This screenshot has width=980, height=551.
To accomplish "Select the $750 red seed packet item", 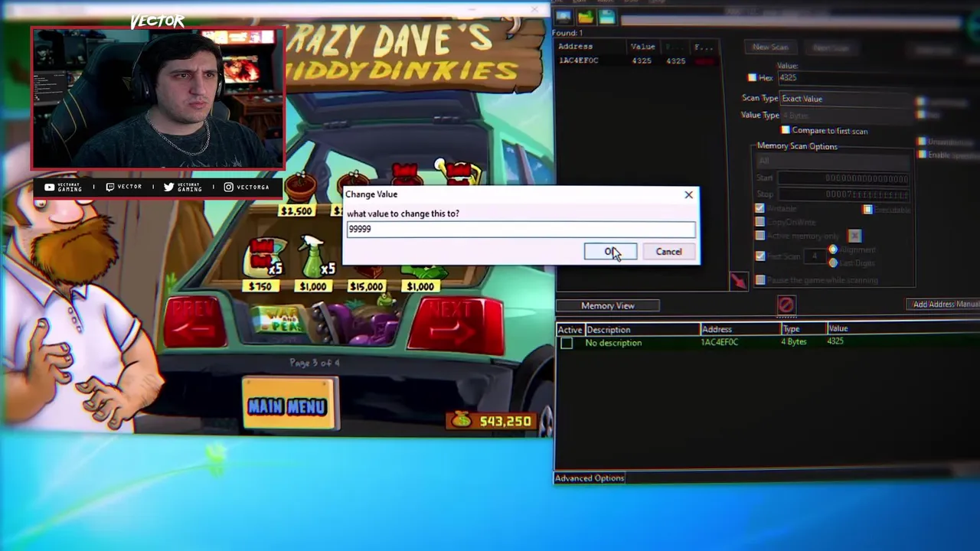I will click(263, 258).
